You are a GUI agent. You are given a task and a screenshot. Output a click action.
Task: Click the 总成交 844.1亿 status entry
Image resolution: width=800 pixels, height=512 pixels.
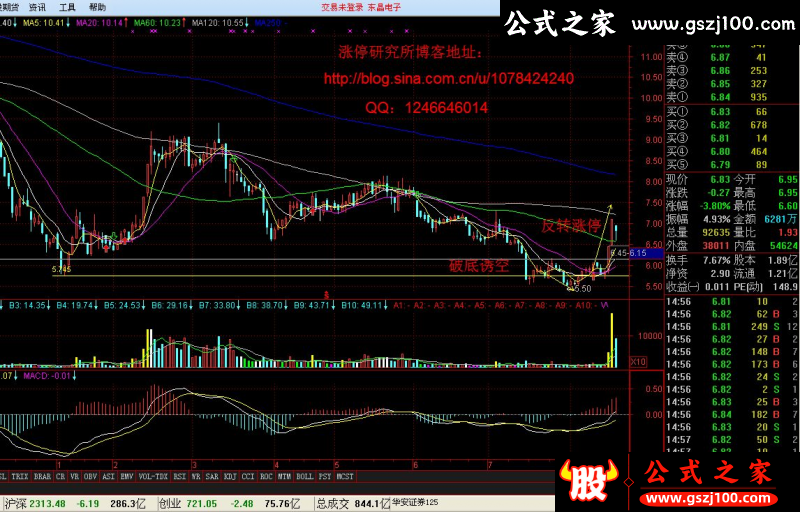click(x=353, y=504)
